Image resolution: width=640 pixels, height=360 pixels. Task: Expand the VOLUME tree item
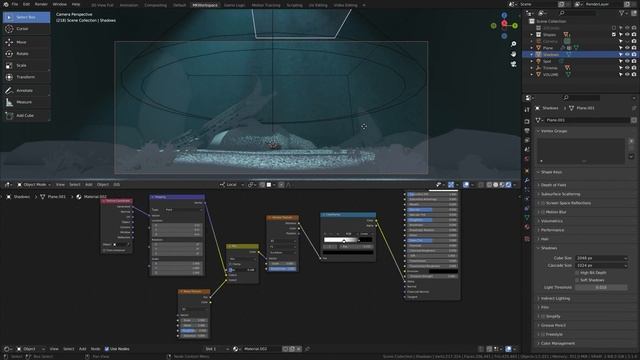click(x=532, y=75)
